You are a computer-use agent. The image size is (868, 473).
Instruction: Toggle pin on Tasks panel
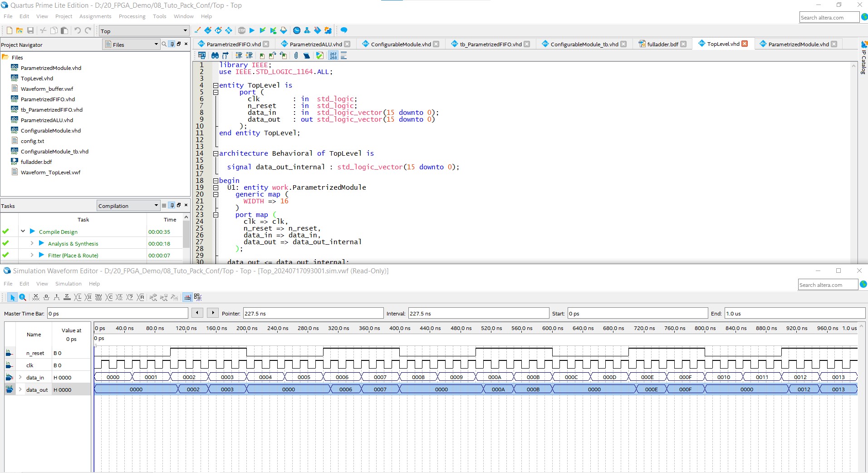click(172, 205)
